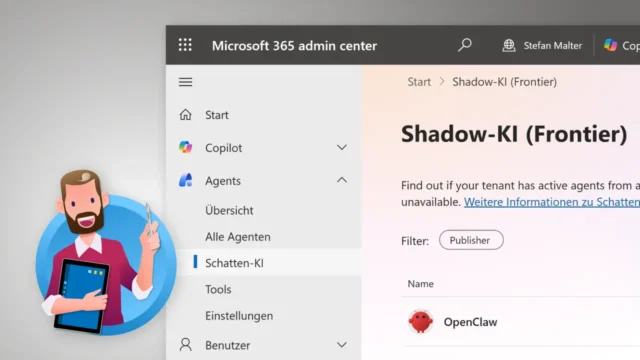Viewport: 640px width, 360px height.
Task: Click the Agents label in the sidebar
Action: click(x=223, y=181)
